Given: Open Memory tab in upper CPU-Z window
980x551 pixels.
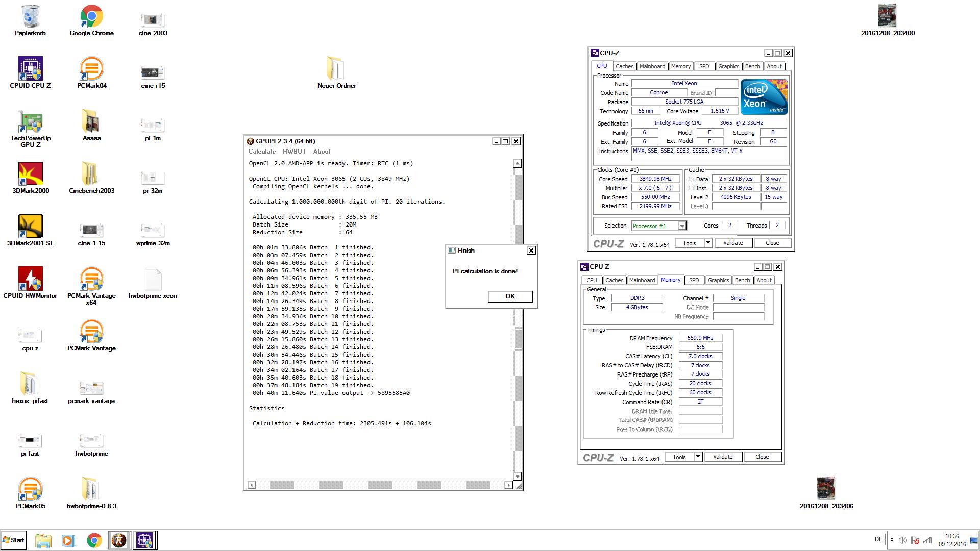Looking at the screenshot, I should click(x=681, y=66).
